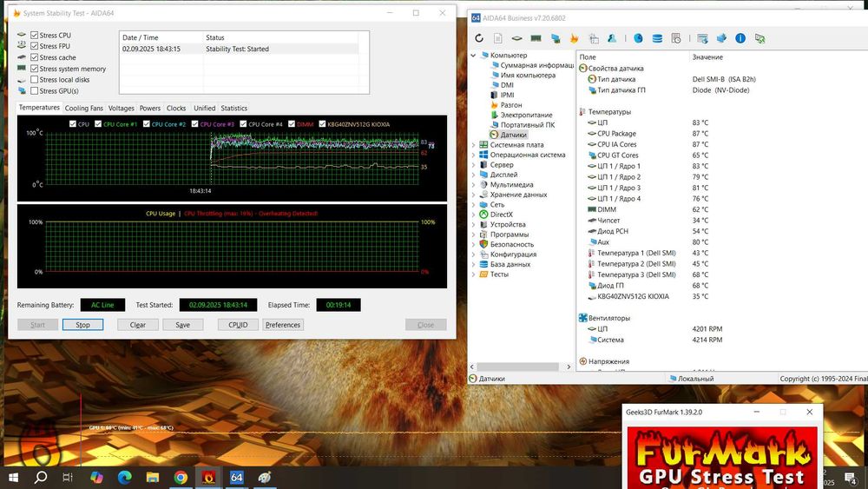This screenshot has height=489, width=868.
Task: Launch System Stability Test via flame toolbar icon
Action: click(x=574, y=38)
